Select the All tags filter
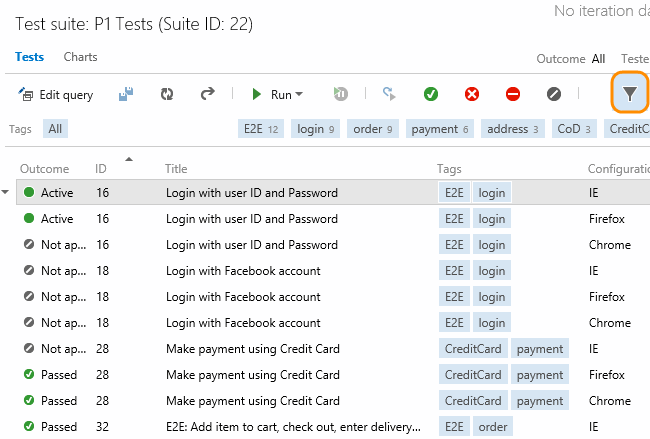 56,128
